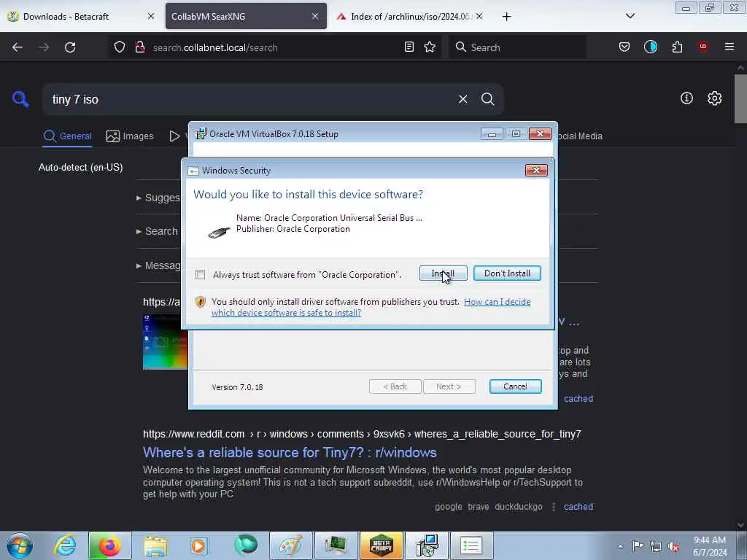Reload the current page
Image resolution: width=747 pixels, height=560 pixels.
tap(70, 47)
